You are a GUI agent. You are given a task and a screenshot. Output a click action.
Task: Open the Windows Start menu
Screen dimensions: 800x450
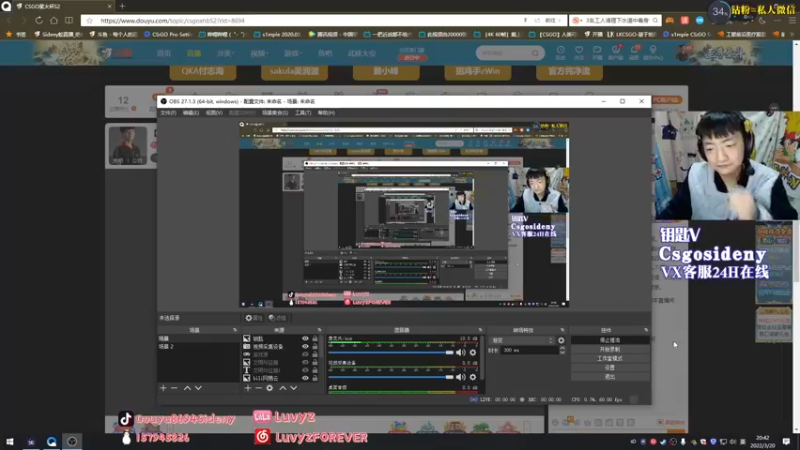pos(10,442)
